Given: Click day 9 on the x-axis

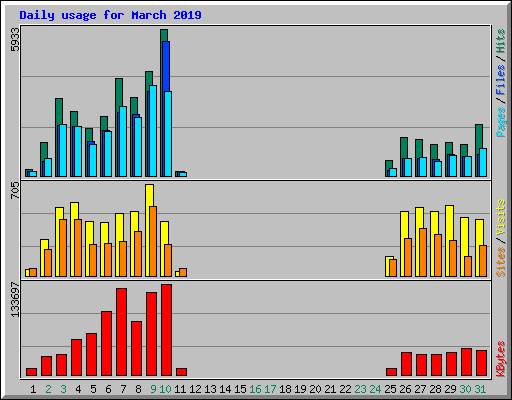Looking at the screenshot, I should (x=153, y=389).
